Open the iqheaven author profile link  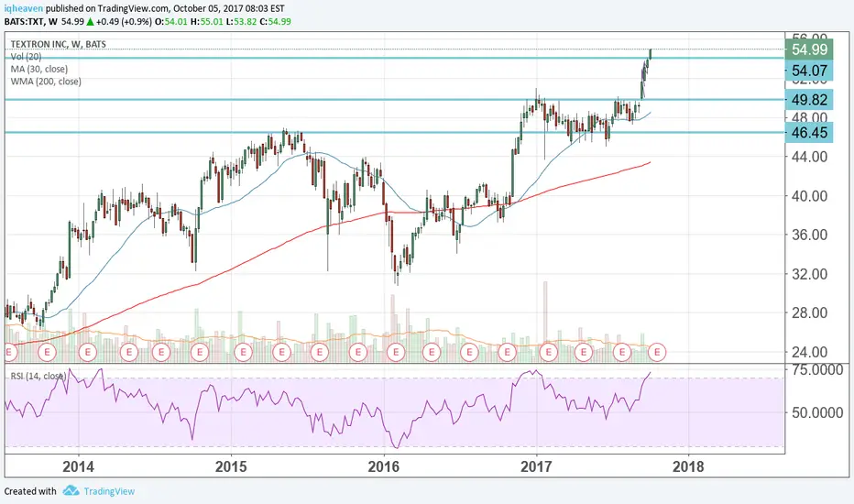coord(24,9)
